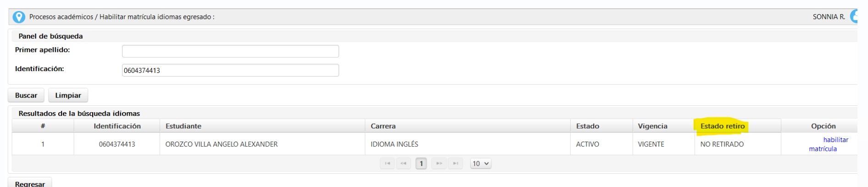
Task: Open the habilitar matrícula link
Action: [x=829, y=144]
